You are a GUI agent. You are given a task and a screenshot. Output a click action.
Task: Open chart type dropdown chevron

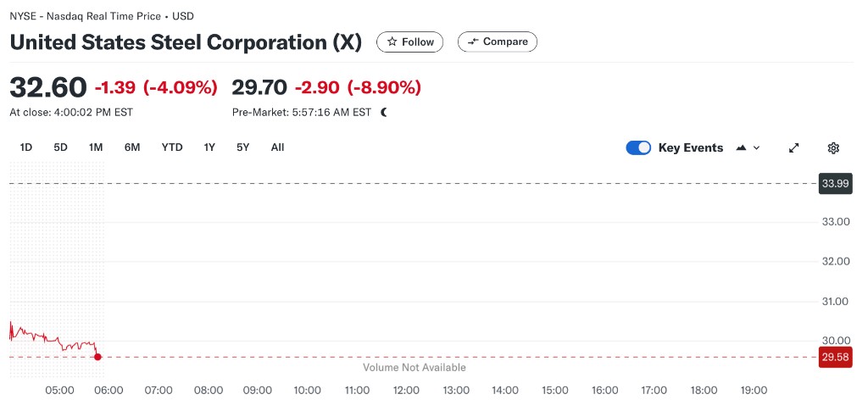coord(757,147)
